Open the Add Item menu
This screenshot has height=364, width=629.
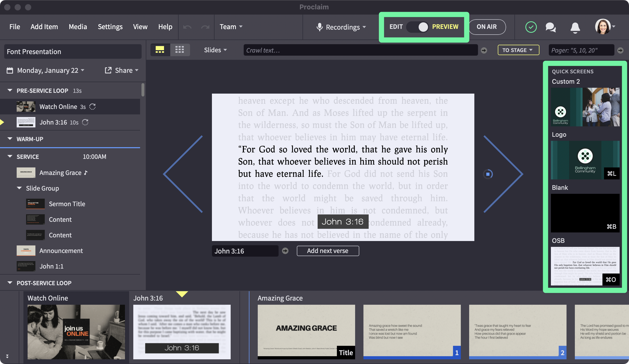click(44, 27)
